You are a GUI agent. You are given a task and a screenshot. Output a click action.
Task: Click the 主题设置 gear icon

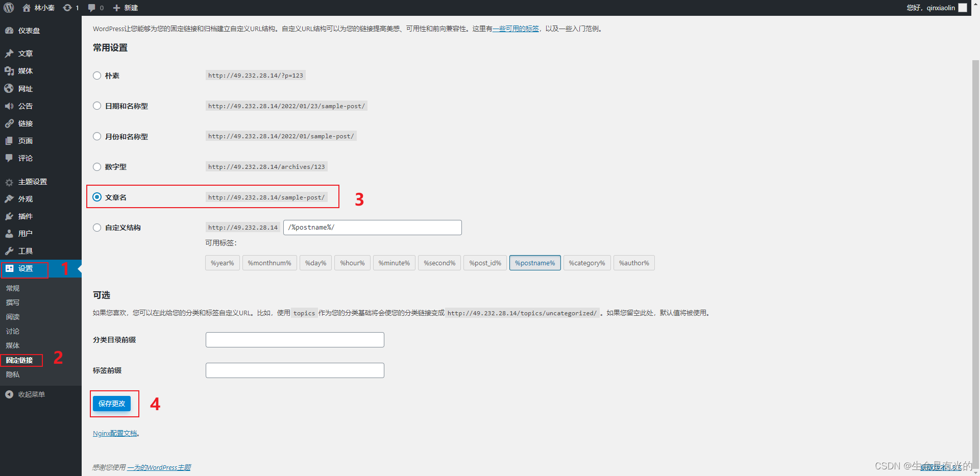[9, 182]
